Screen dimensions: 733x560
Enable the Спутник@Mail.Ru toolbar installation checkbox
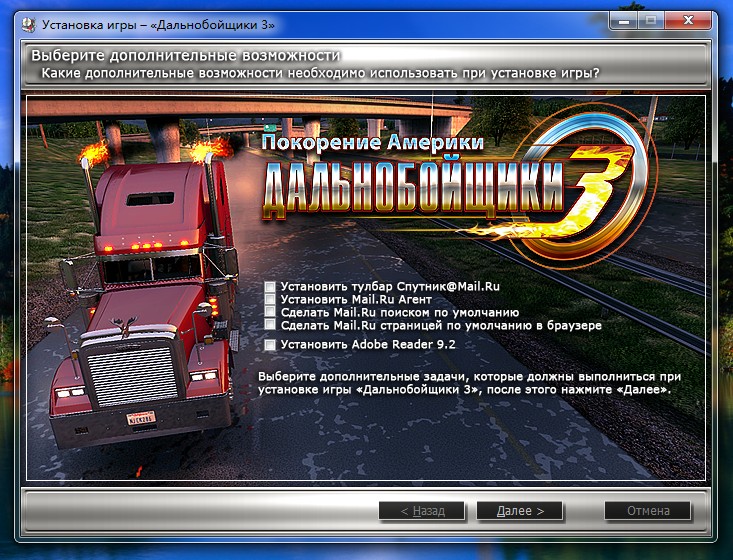click(x=270, y=287)
